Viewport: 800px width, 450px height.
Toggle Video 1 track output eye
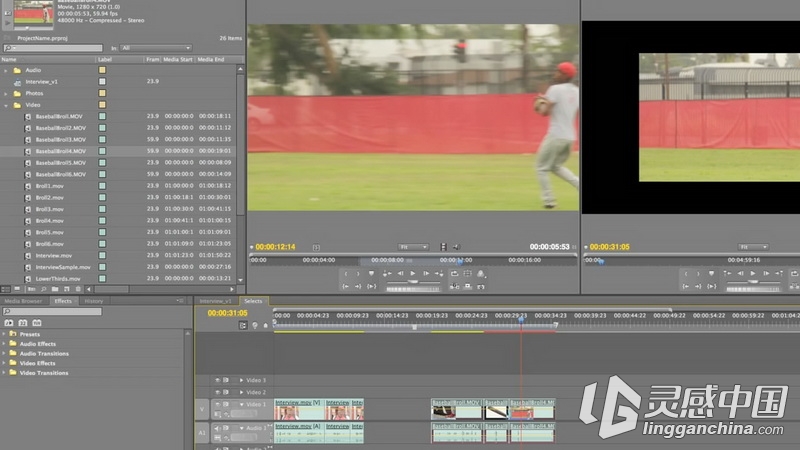coord(217,404)
